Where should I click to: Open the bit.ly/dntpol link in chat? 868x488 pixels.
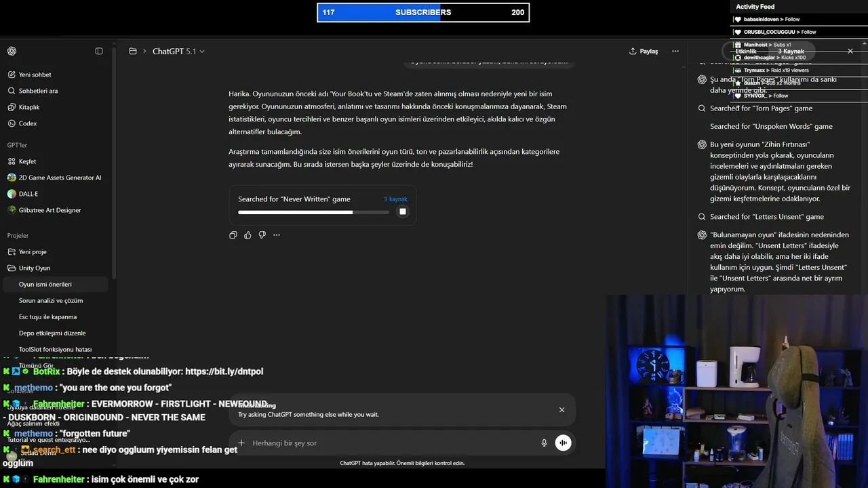point(224,371)
